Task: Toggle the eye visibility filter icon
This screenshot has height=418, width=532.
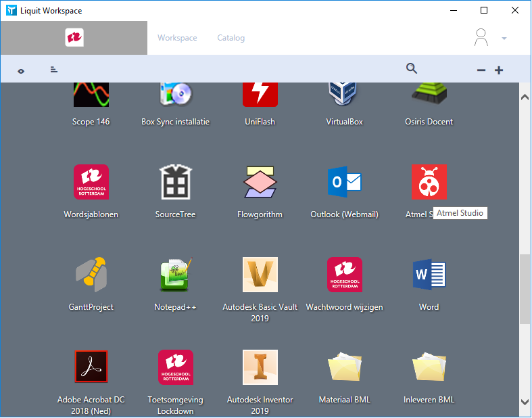Action: point(21,71)
